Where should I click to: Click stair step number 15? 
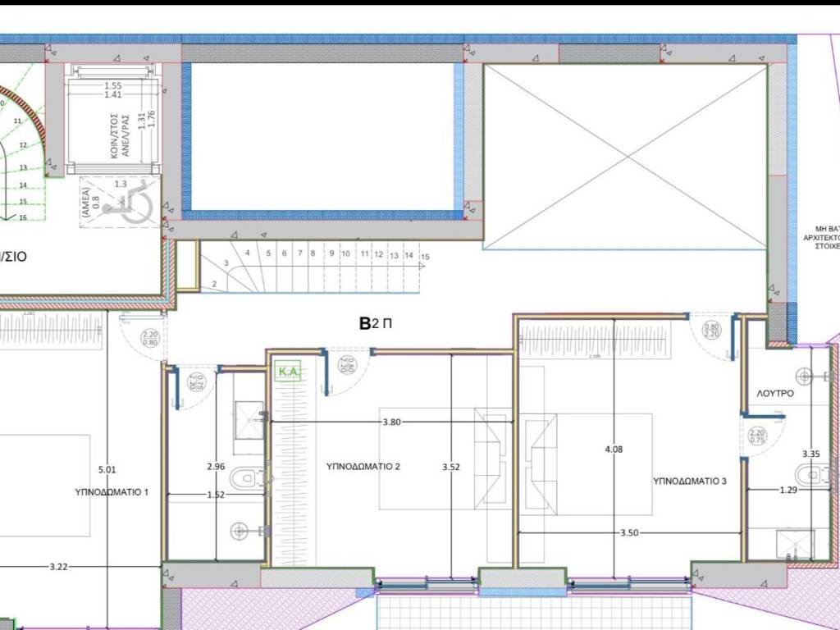point(424,257)
